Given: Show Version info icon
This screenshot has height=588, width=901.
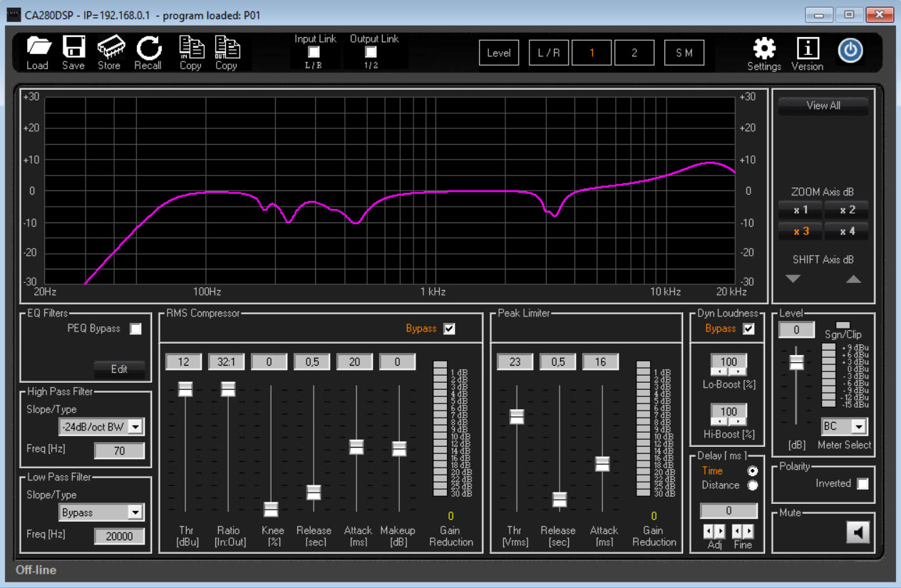Looking at the screenshot, I should [x=807, y=48].
